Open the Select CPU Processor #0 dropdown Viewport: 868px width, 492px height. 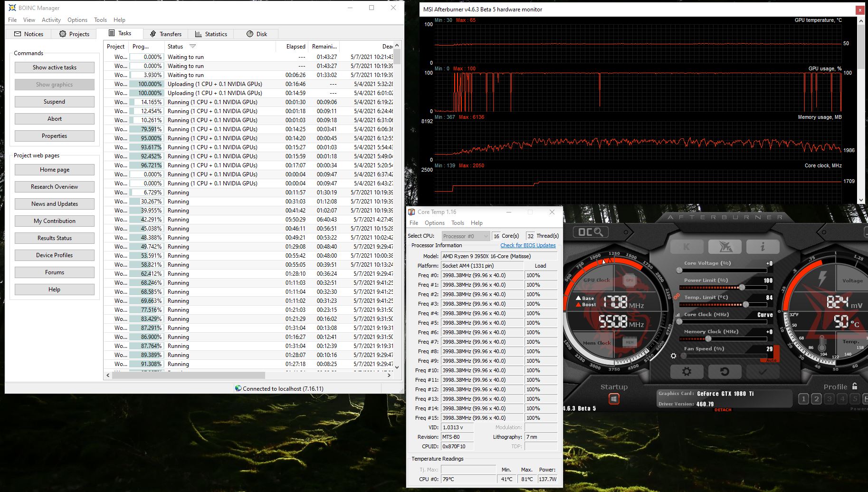465,236
